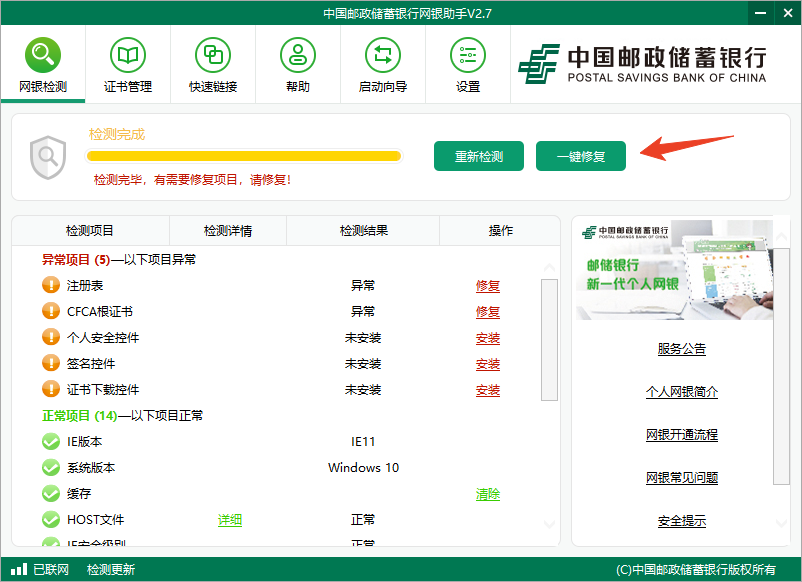
Task: Click 安装 link for 个人安全控件
Action: click(x=487, y=338)
